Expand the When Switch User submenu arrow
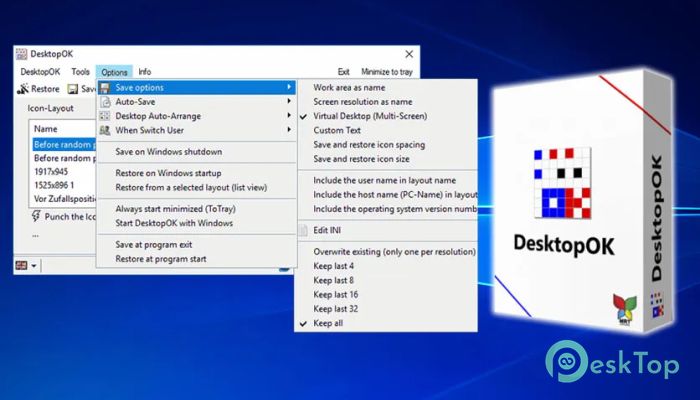The width and height of the screenshot is (700, 400). click(x=289, y=130)
